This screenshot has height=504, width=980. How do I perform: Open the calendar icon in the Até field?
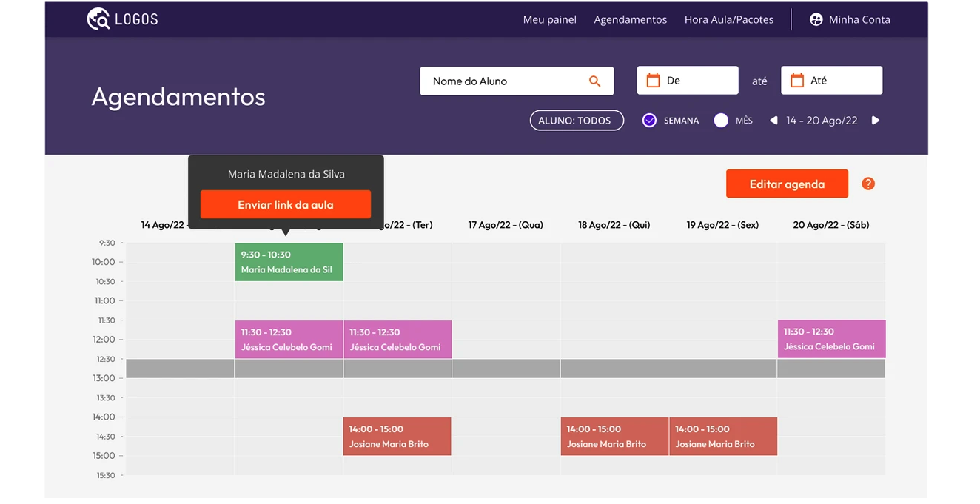pos(797,81)
